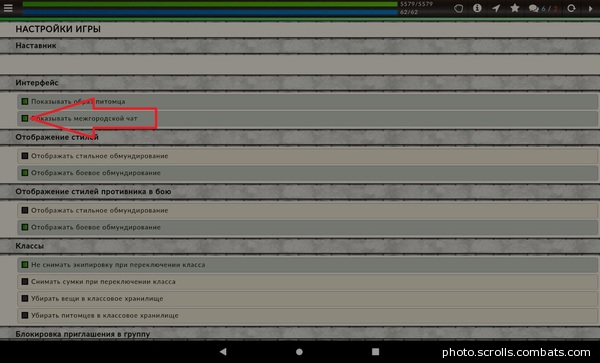Enable 'Убирать вещи в классовое хранилище'
Viewport: 600px width, 363px height.
25,298
